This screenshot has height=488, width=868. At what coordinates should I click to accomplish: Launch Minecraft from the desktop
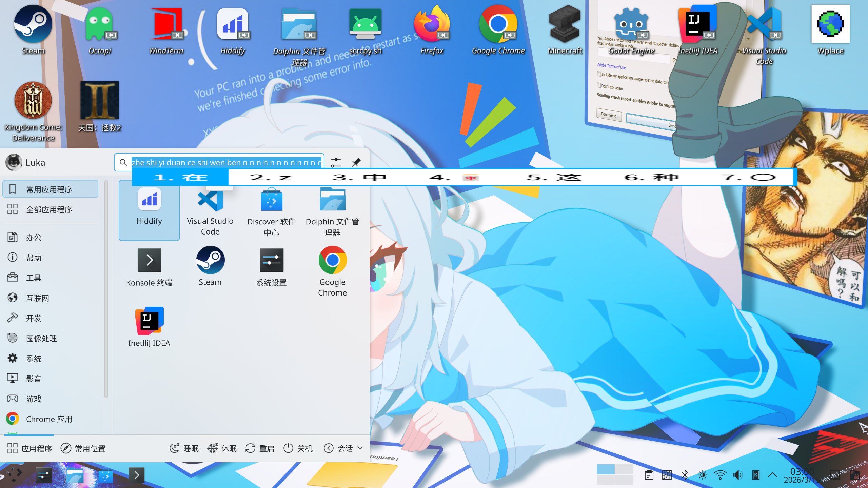tap(565, 30)
